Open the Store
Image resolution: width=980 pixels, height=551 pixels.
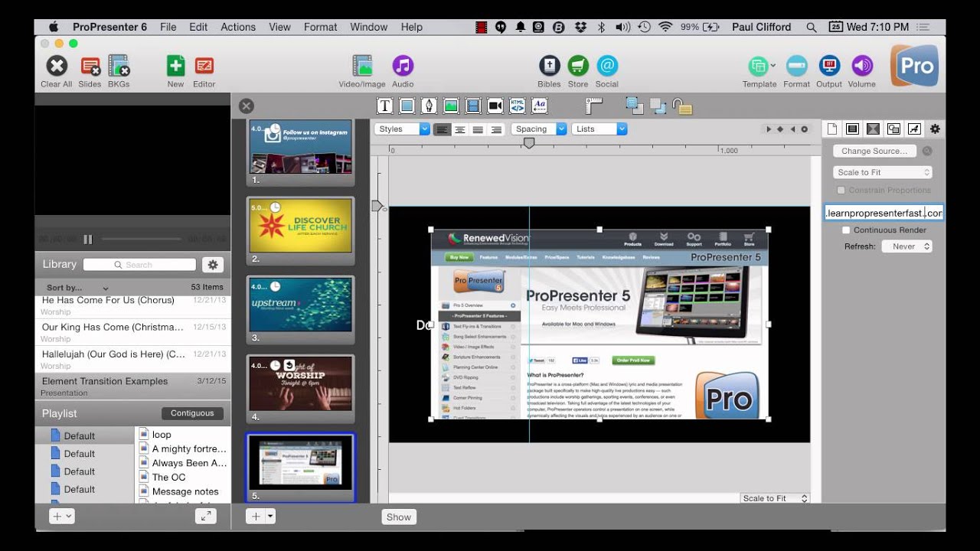[578, 67]
